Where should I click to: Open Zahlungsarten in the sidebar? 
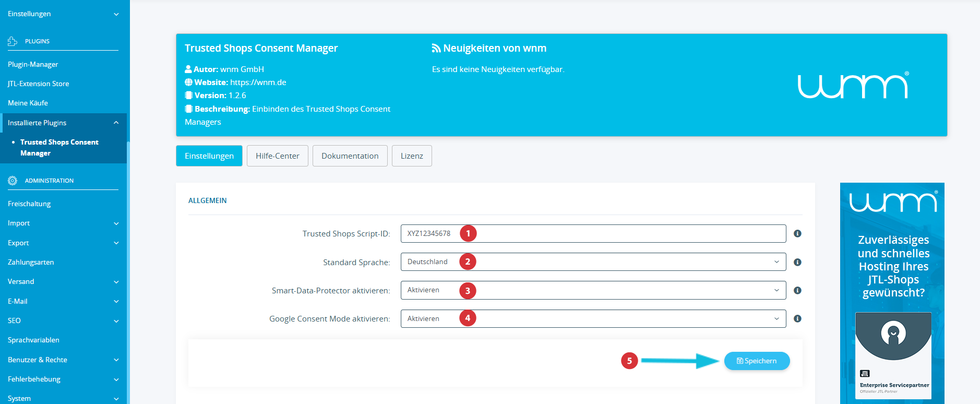click(x=31, y=262)
